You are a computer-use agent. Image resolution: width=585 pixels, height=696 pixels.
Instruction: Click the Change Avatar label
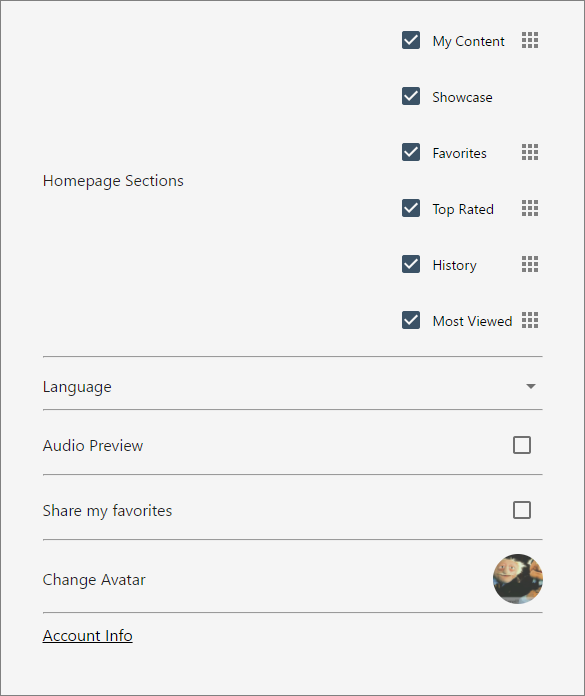click(x=94, y=580)
